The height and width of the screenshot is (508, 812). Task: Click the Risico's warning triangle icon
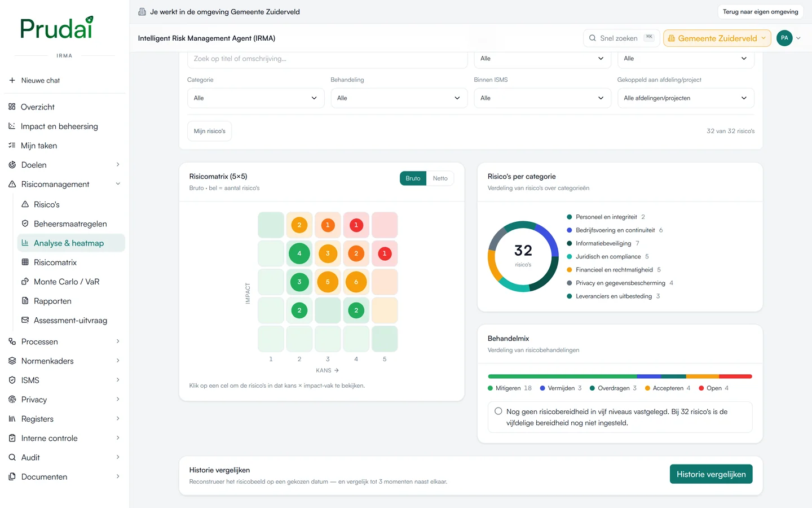[x=25, y=204]
